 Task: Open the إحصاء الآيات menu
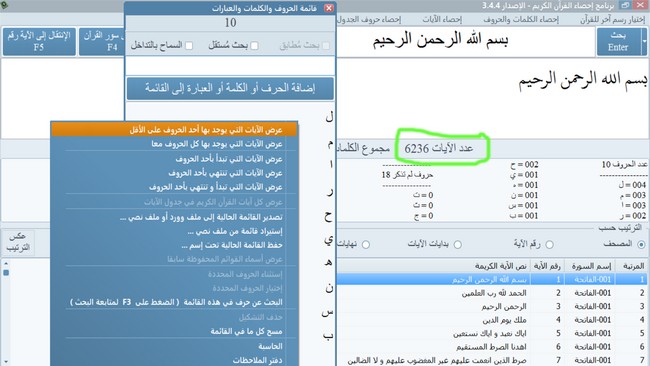point(442,19)
